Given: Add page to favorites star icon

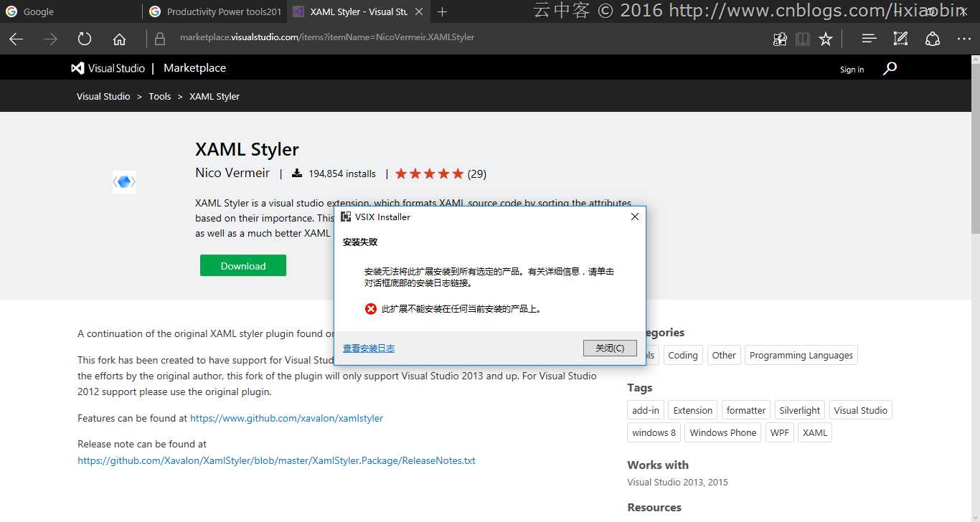Looking at the screenshot, I should click(826, 39).
